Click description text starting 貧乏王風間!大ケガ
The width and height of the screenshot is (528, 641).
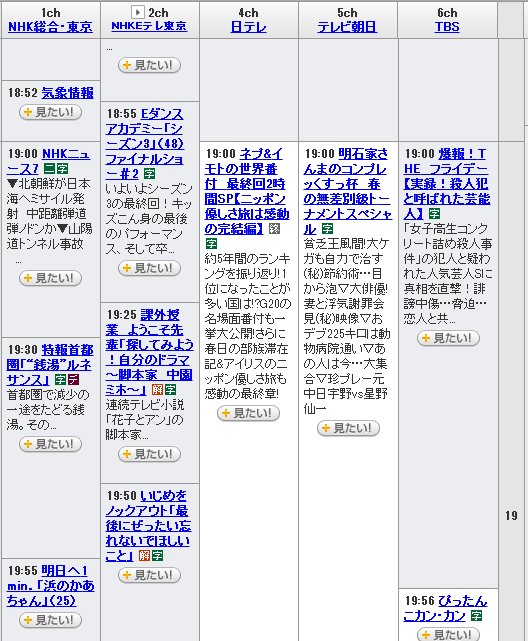point(347,326)
